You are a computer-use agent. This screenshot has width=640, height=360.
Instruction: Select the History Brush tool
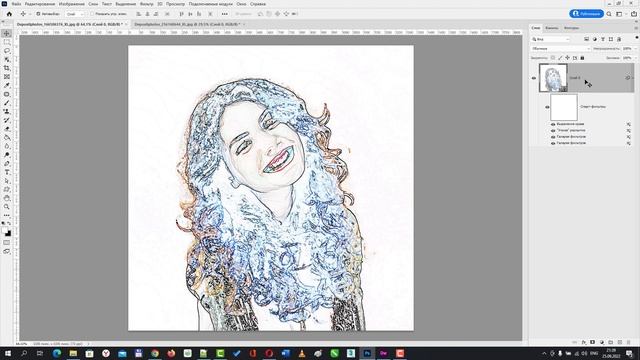[7, 120]
